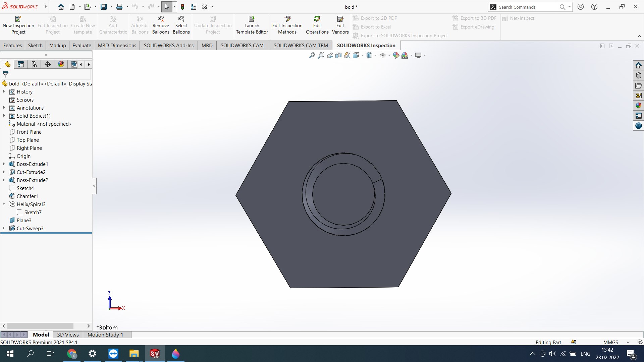Select Plane3 in the feature tree

coord(24,220)
